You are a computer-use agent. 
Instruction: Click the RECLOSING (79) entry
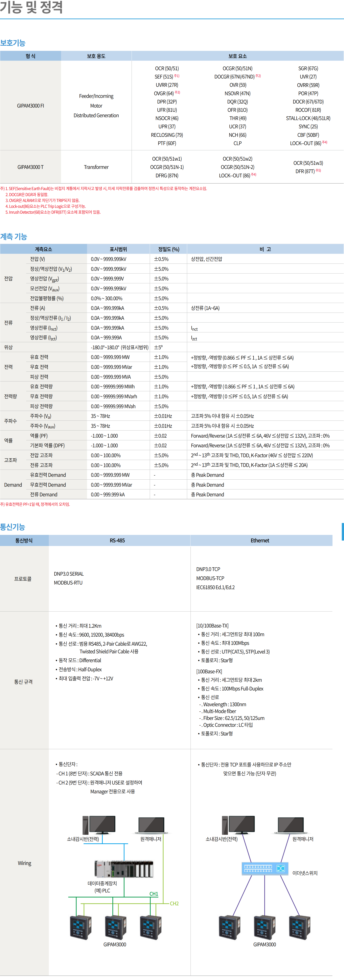click(167, 135)
